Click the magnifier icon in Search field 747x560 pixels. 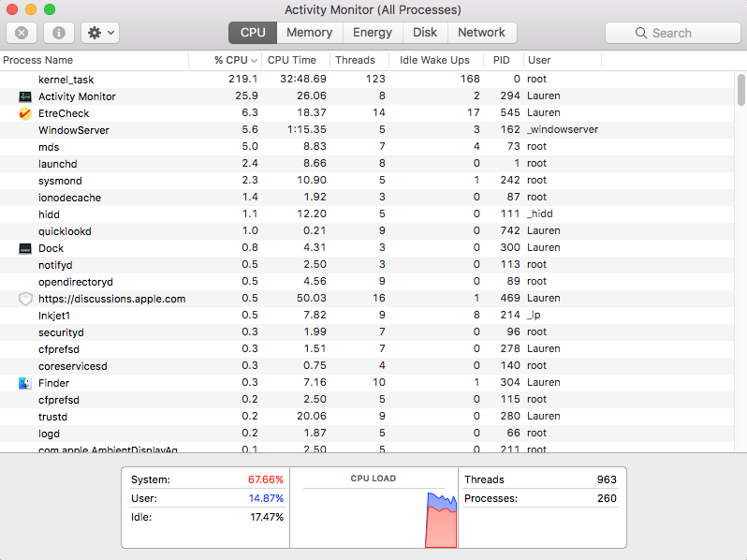641,33
